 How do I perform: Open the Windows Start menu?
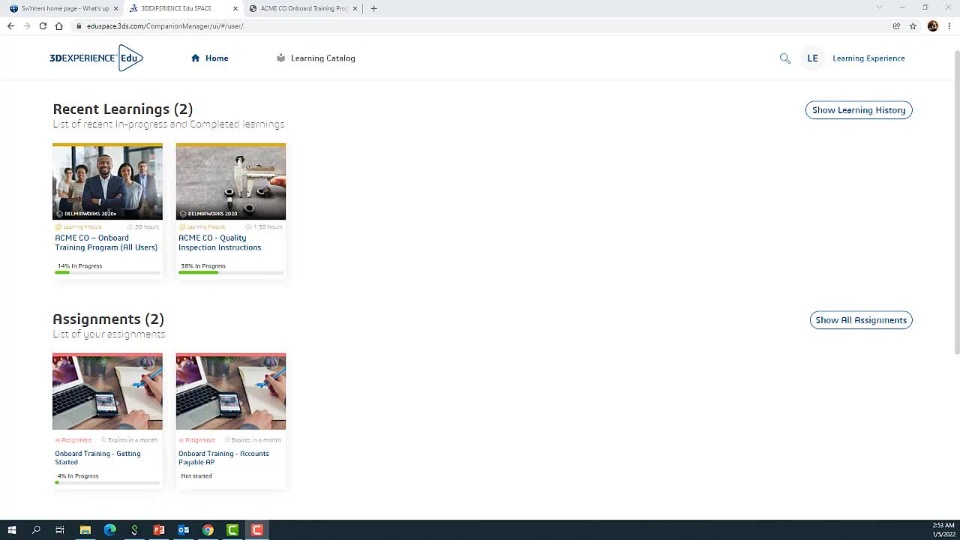(x=12, y=530)
